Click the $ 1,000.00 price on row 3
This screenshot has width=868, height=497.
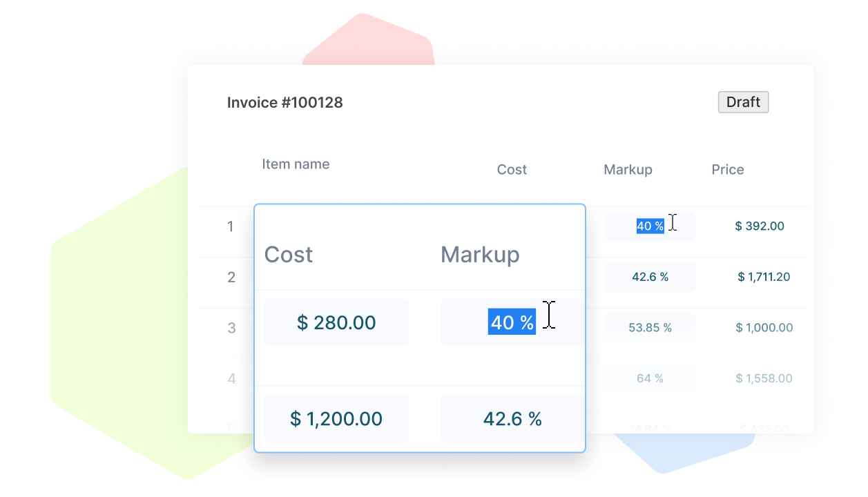point(762,328)
